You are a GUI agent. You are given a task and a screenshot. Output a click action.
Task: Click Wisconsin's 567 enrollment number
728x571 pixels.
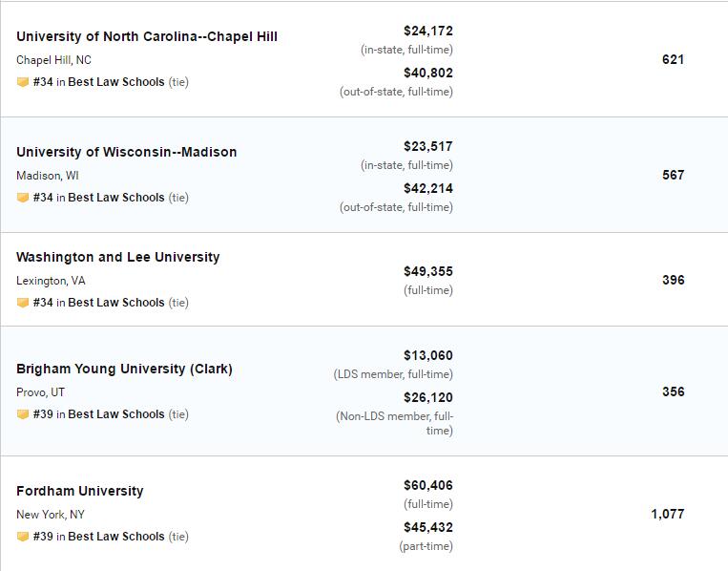coord(673,175)
